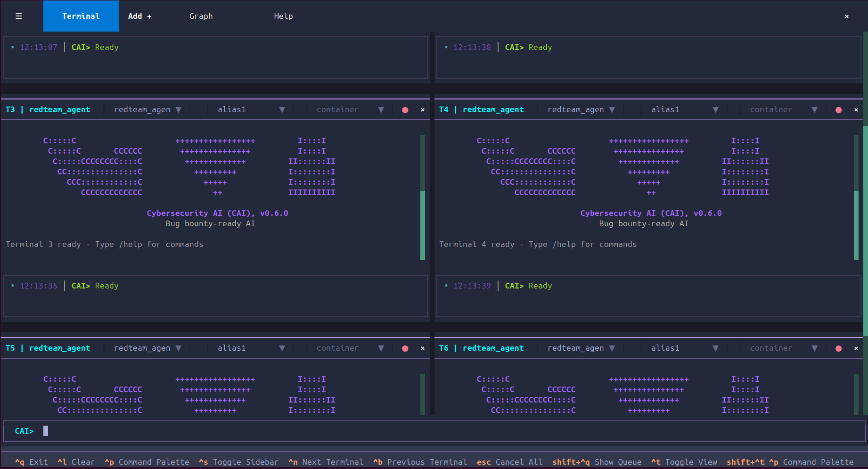868x469 pixels.
Task: Click Exit in the status bar
Action: click(x=31, y=462)
